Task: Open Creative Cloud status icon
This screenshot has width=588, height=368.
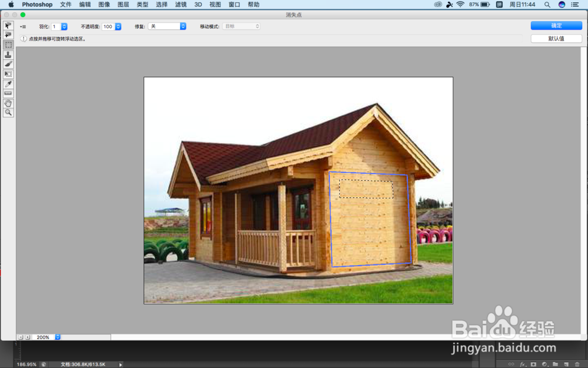Action: click(437, 5)
